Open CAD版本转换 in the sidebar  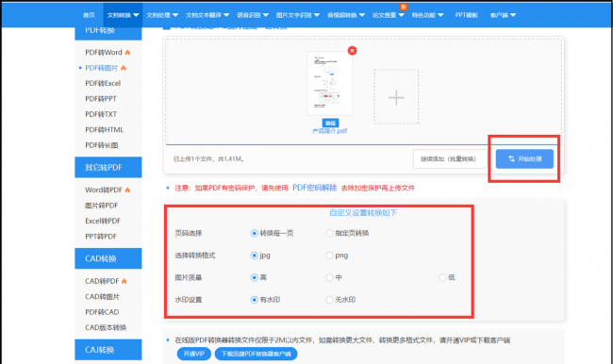pyautogui.click(x=106, y=327)
